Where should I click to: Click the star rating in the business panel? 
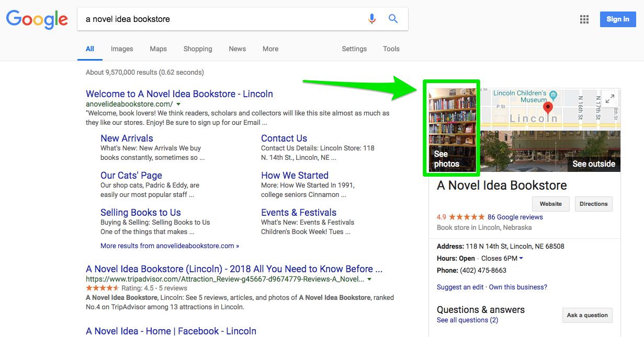[467, 217]
